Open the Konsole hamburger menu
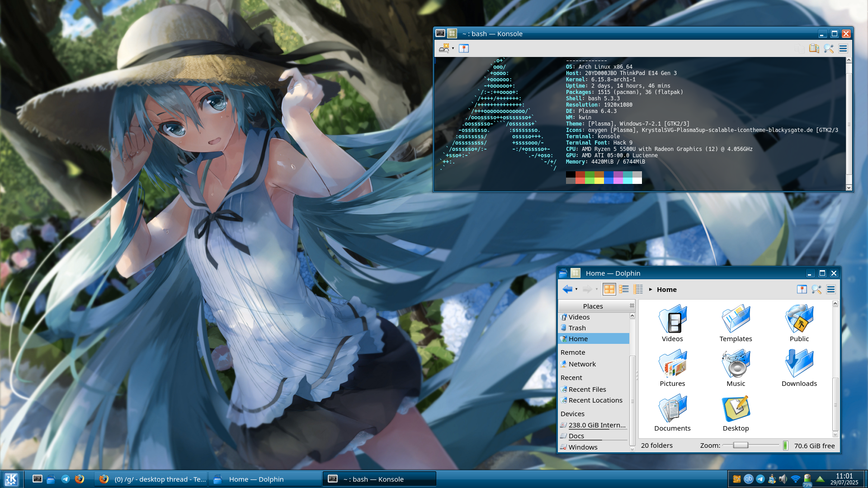 pyautogui.click(x=843, y=48)
